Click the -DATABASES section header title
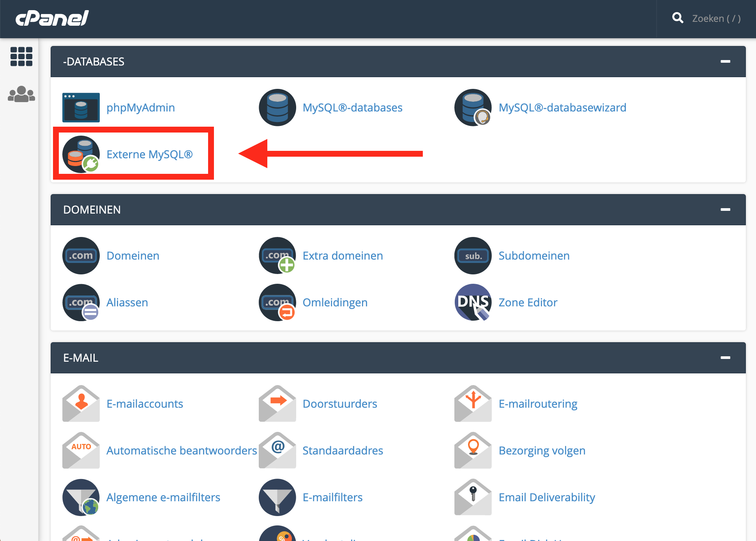Viewport: 756px width, 541px height. point(94,62)
